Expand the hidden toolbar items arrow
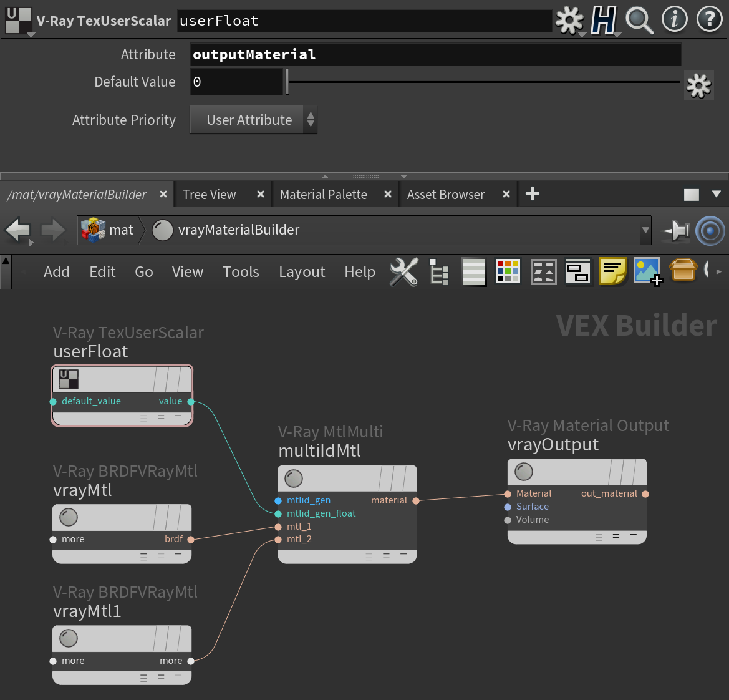This screenshot has height=700, width=729. pos(719,271)
